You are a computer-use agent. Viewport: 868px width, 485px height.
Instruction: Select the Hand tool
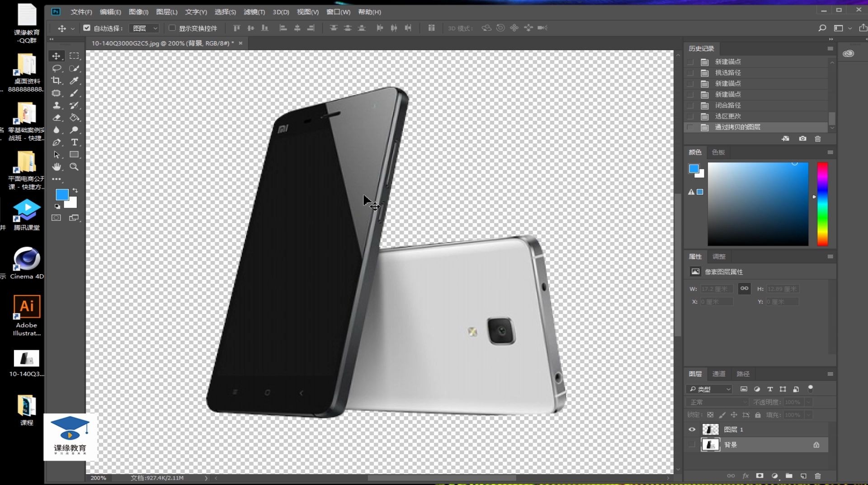[x=56, y=167]
